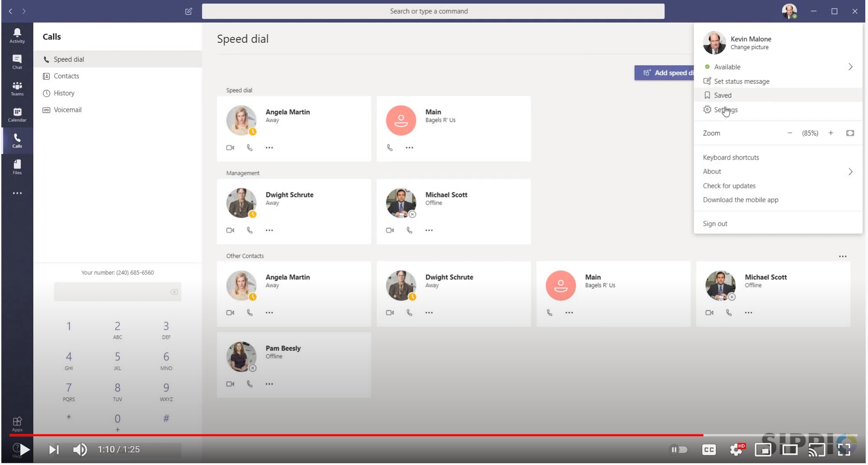Click the new chat compose icon
868x465 pixels.
click(x=189, y=11)
